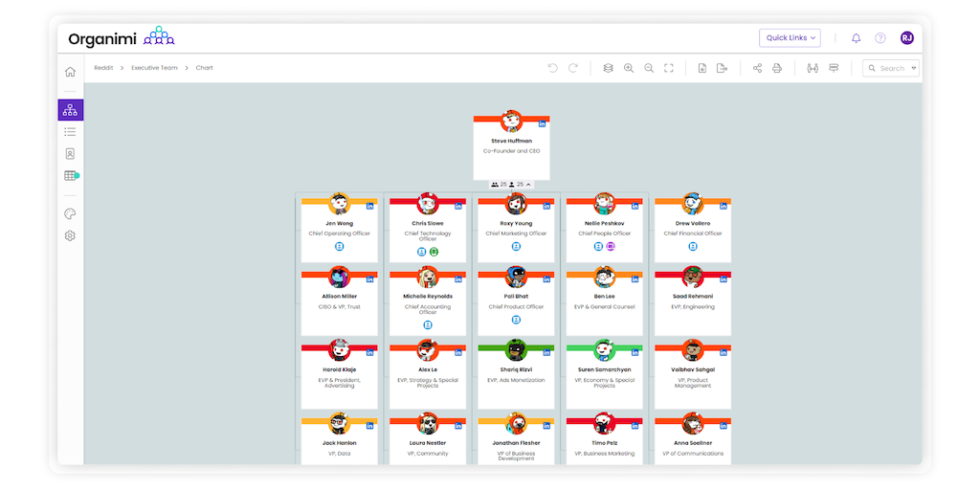Select the name Harold Klaje
The height and width of the screenshot is (490, 980).
(x=340, y=369)
